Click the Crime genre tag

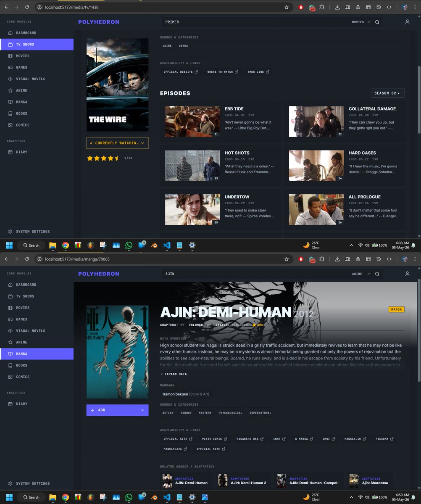pos(167,46)
